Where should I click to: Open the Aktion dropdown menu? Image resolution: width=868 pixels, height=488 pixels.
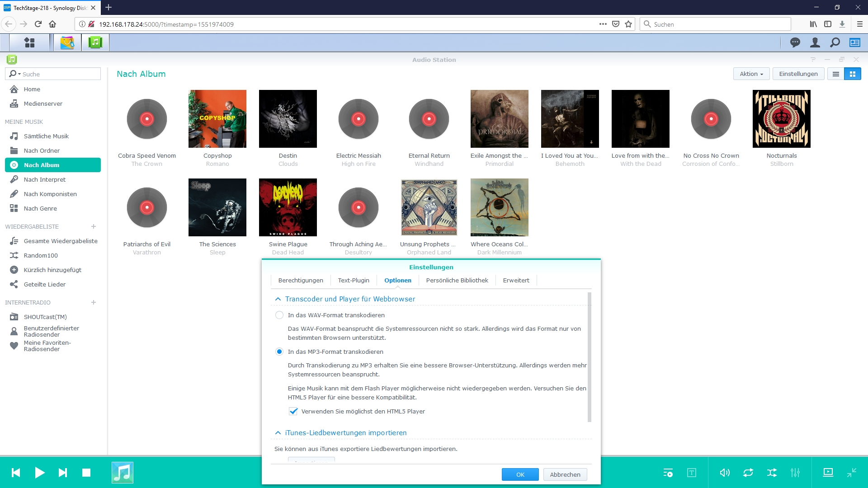click(751, 74)
